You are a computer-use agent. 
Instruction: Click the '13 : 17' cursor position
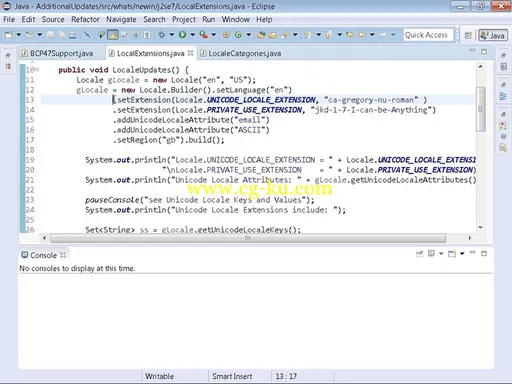(x=286, y=376)
